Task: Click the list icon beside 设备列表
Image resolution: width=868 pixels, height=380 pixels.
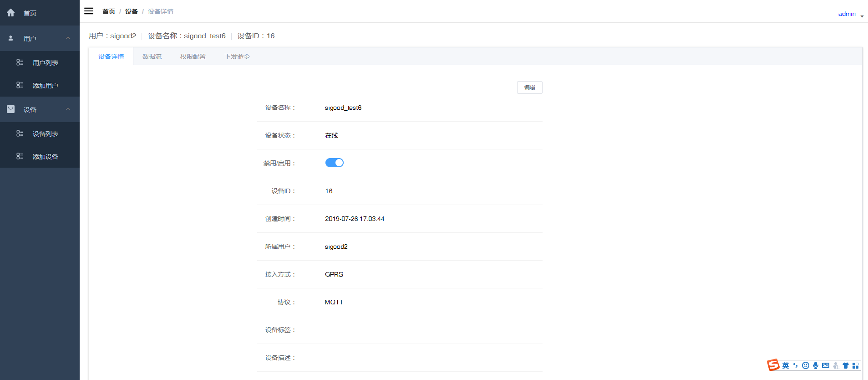Action: [20, 134]
